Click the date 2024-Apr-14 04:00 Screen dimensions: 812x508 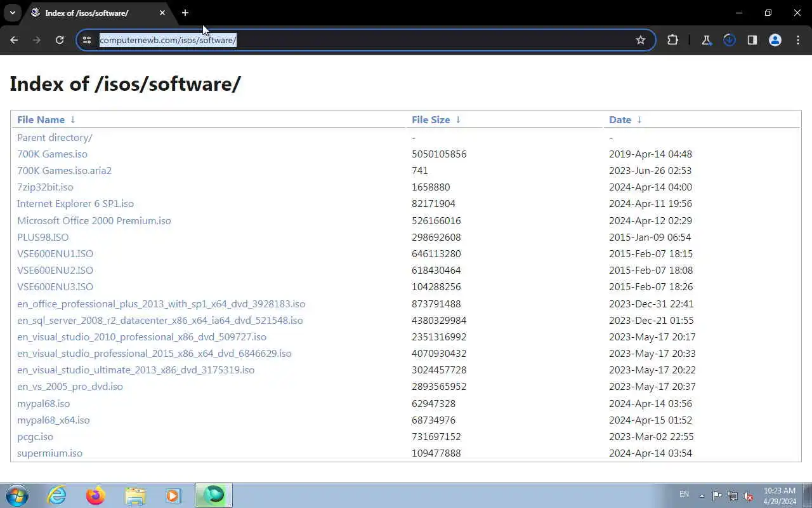pos(650,187)
